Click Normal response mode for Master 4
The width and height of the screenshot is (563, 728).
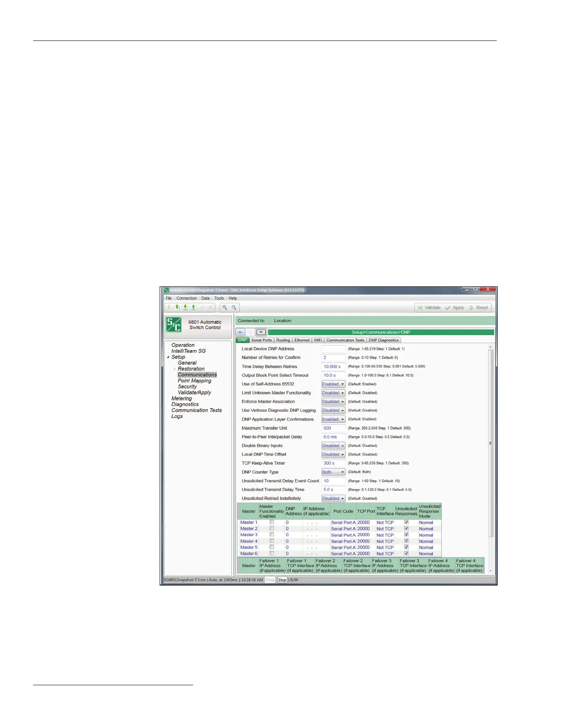pyautogui.click(x=426, y=541)
